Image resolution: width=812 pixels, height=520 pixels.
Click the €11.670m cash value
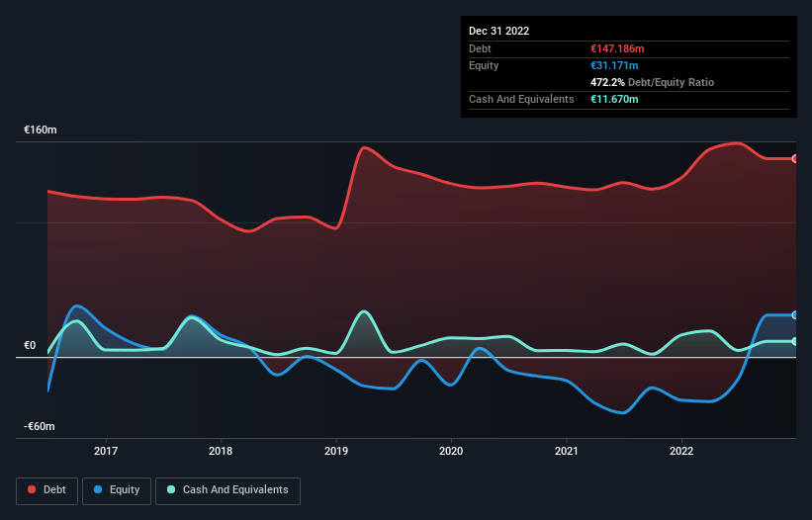[x=614, y=99]
